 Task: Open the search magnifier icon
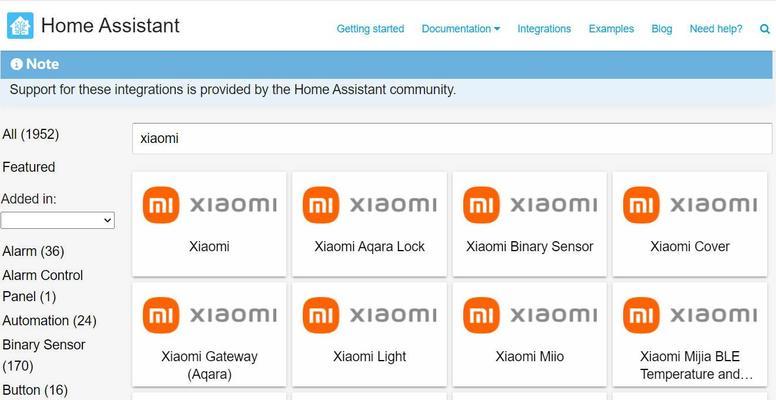click(765, 29)
